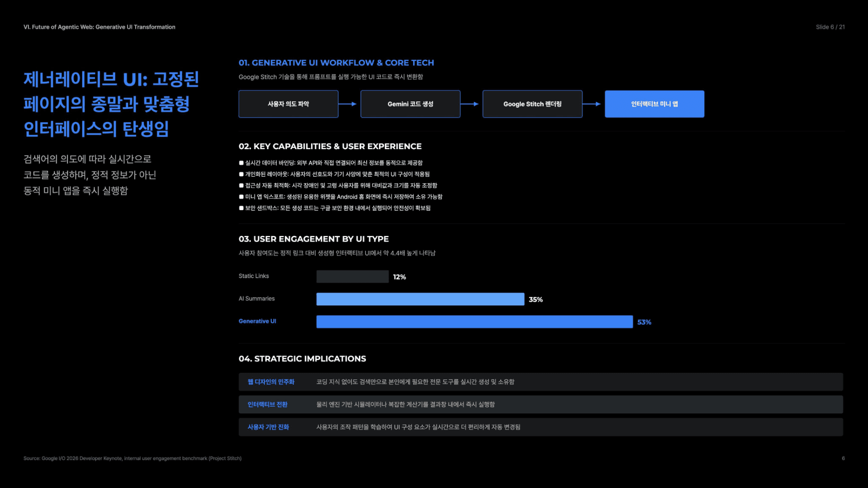Click the 'Source: Google I/O 2026' footnote
The width and height of the screenshot is (868, 488).
(x=132, y=458)
